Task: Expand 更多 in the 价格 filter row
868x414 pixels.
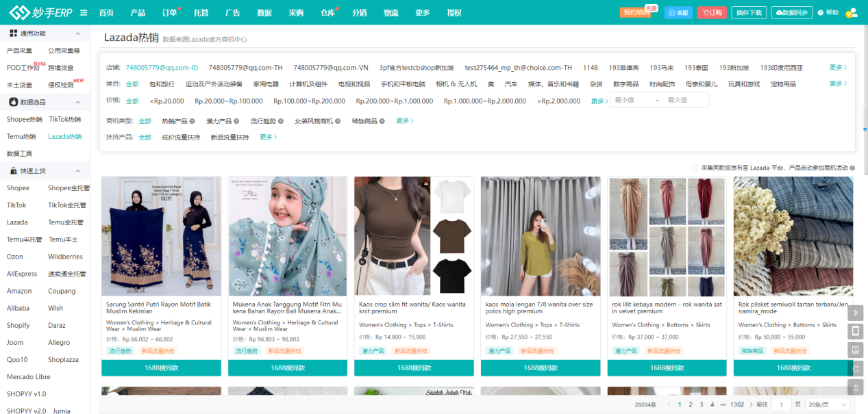Action: [x=599, y=101]
